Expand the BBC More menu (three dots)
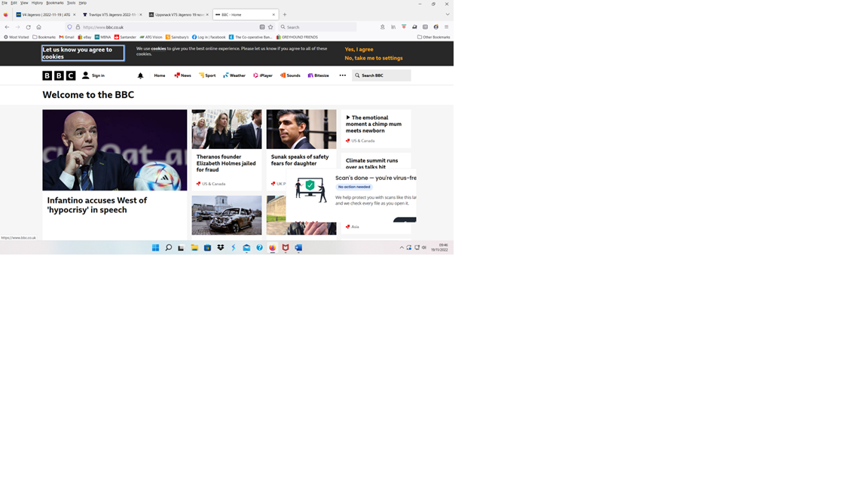The image size is (868, 488). click(342, 75)
